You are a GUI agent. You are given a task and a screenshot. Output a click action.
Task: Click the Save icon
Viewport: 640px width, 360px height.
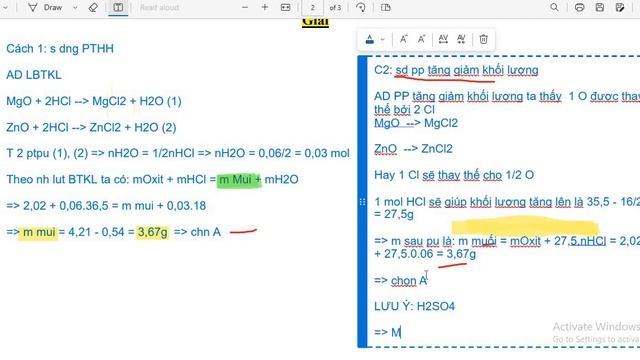click(x=600, y=7)
